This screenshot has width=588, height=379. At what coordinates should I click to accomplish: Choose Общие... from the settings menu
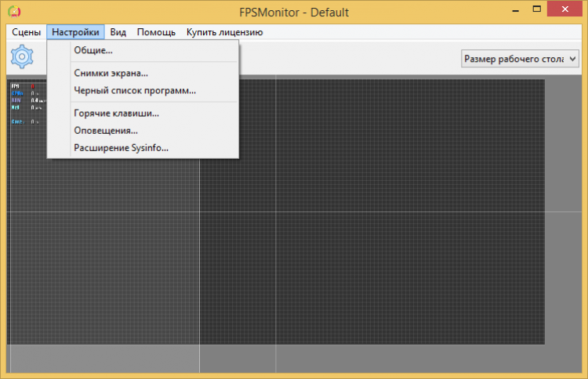pyautogui.click(x=143, y=50)
